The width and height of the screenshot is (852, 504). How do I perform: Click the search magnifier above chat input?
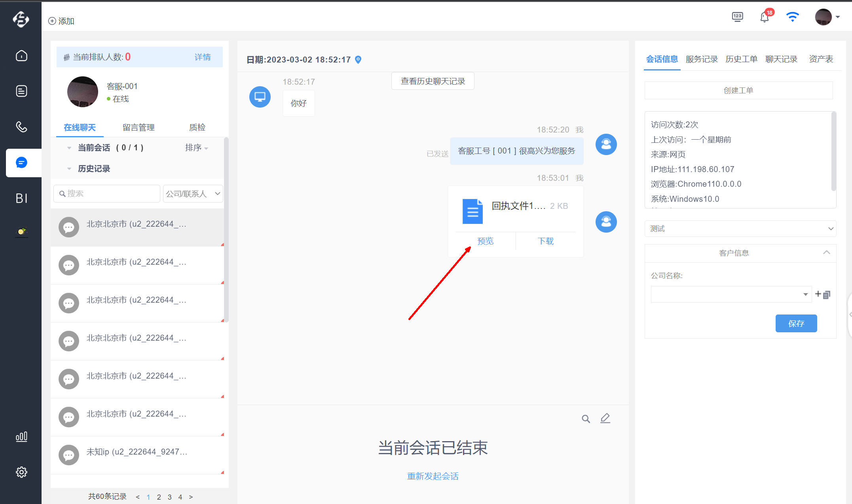586,419
